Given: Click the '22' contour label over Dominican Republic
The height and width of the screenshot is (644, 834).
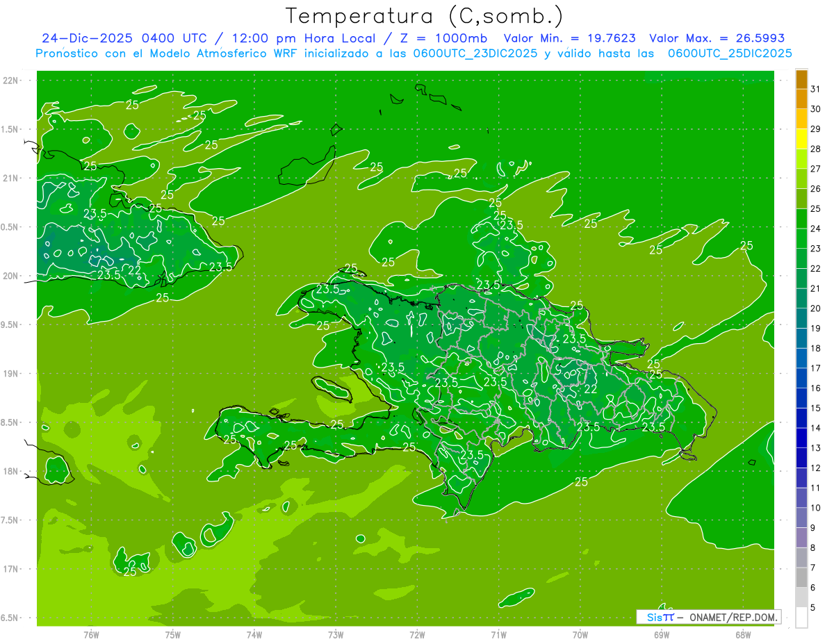Looking at the screenshot, I should click(x=591, y=388).
